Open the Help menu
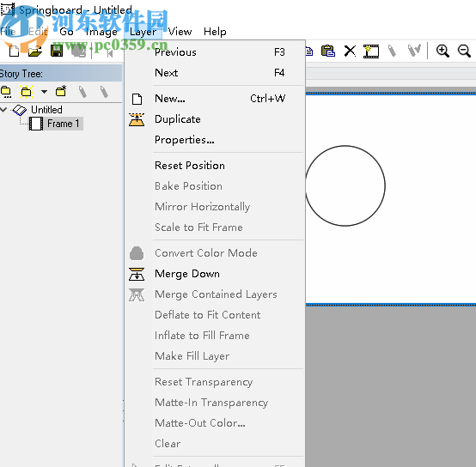476x467 pixels. tap(215, 32)
